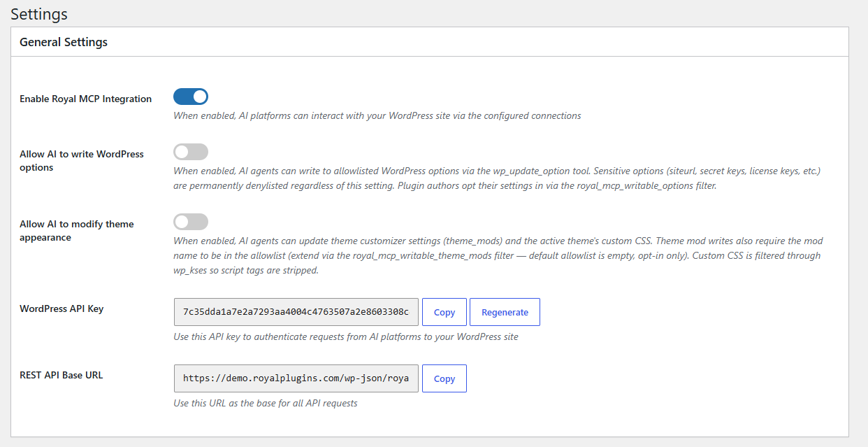
Task: Click the 'When enabled, AI platforms can interact' description
Action: click(377, 115)
